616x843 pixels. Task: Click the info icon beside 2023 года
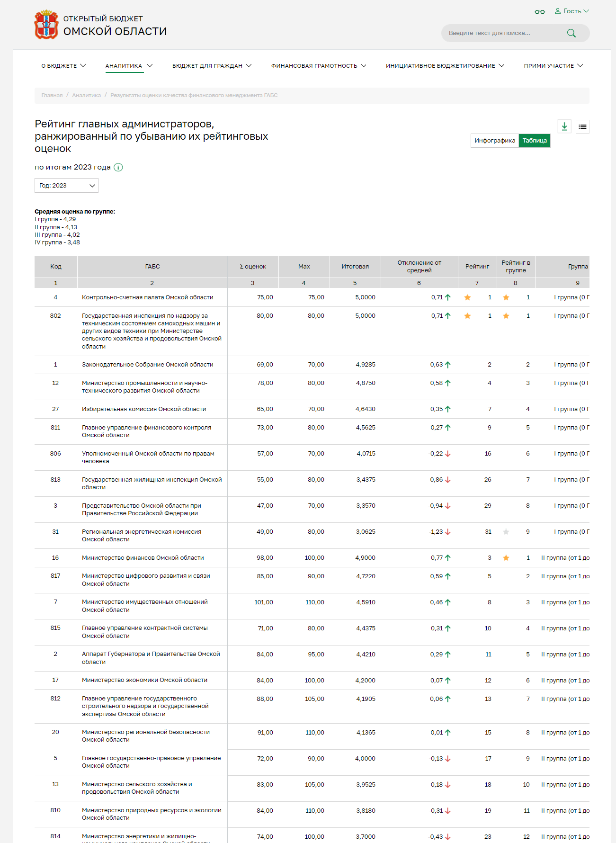(x=118, y=167)
